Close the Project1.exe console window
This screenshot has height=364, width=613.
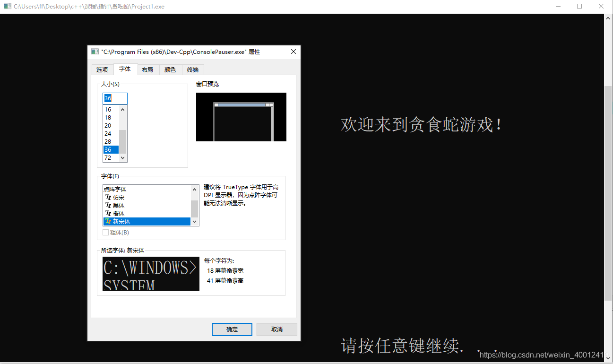click(x=601, y=6)
